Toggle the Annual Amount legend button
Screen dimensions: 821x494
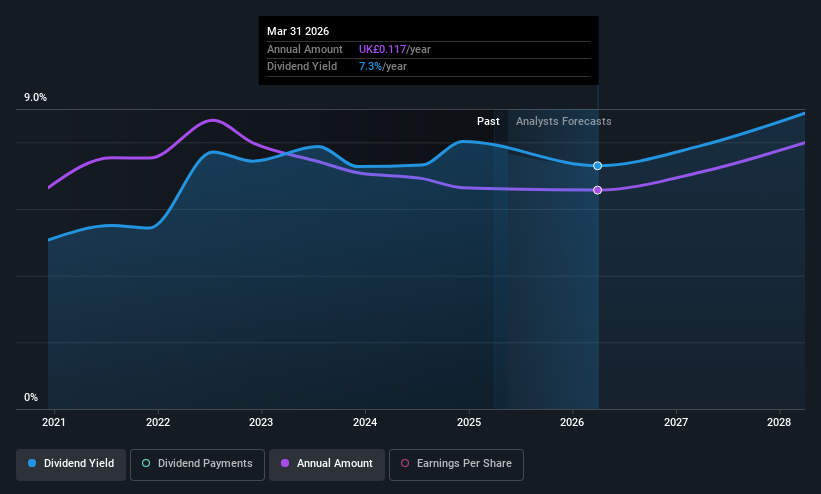click(x=327, y=464)
